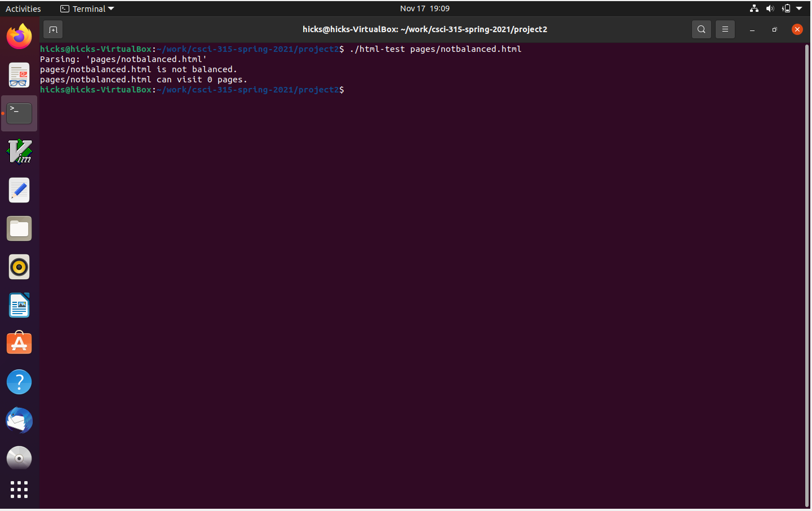
Task: Open the Files manager from the dock
Action: [19, 228]
